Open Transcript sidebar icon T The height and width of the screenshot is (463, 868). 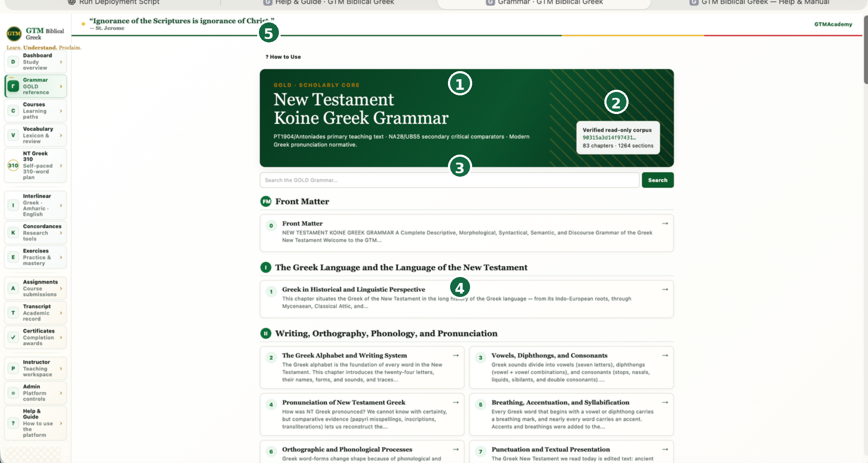point(13,313)
